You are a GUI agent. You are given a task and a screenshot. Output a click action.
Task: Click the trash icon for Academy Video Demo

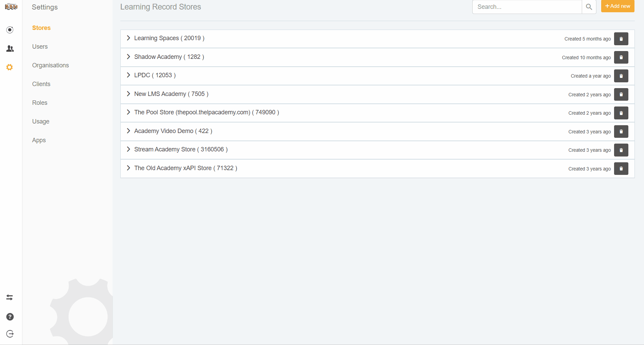(621, 131)
